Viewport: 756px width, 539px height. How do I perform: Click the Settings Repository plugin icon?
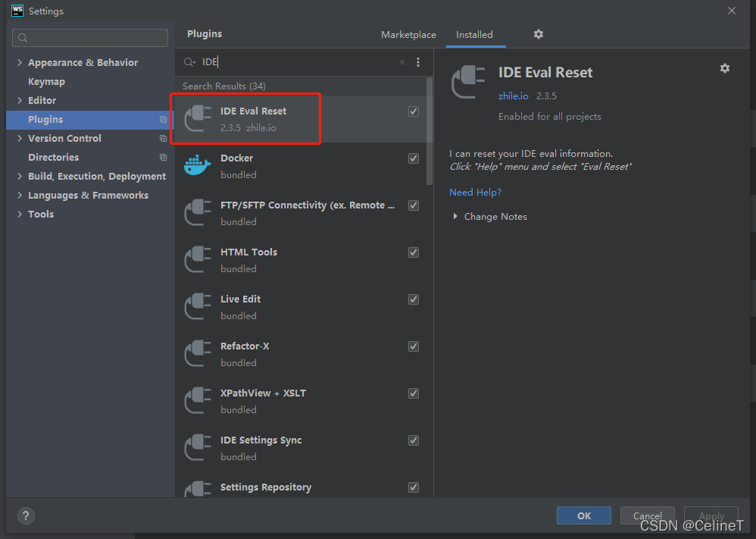pyautogui.click(x=198, y=489)
